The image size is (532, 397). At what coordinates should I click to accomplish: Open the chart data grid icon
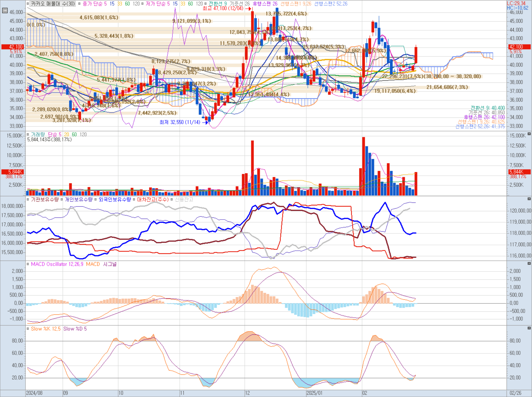coord(5,11)
